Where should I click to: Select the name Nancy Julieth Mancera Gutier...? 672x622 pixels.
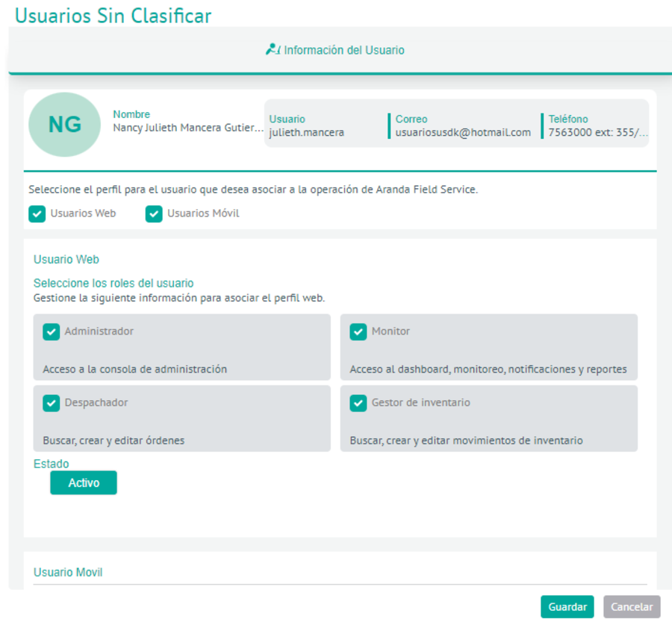click(188, 128)
